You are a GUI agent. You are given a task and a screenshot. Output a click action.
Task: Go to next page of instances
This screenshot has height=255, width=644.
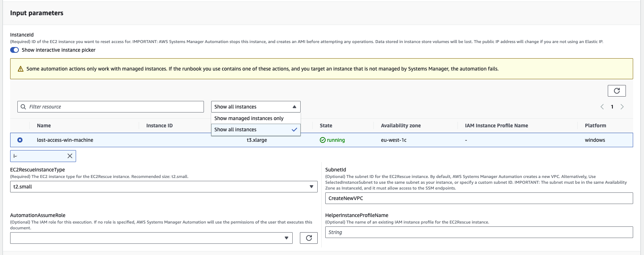(622, 107)
